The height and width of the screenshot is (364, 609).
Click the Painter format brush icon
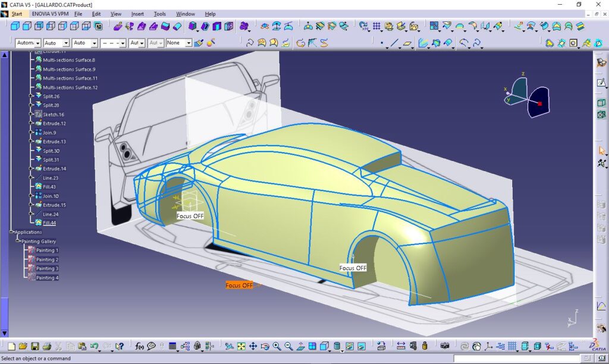pyautogui.click(x=199, y=43)
